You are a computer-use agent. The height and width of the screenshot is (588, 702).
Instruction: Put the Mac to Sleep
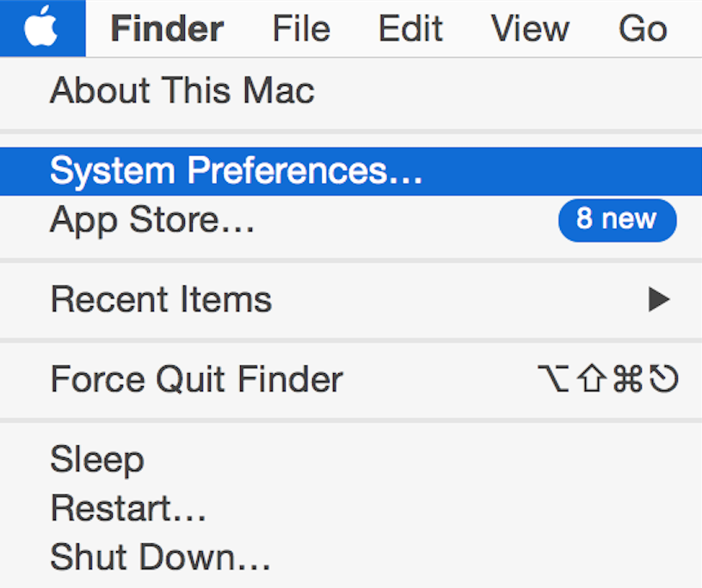(96, 460)
